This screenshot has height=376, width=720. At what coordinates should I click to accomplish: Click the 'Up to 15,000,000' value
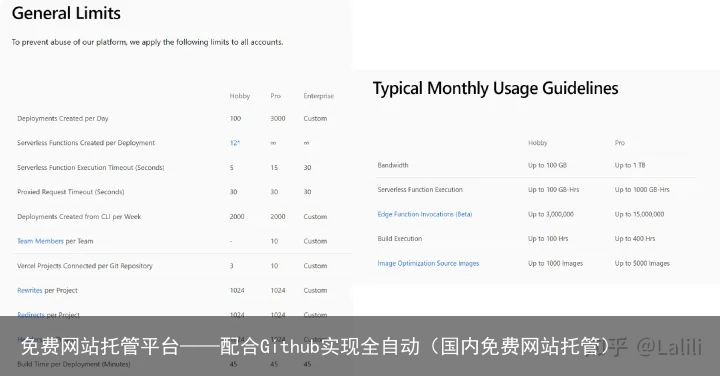coord(639,214)
